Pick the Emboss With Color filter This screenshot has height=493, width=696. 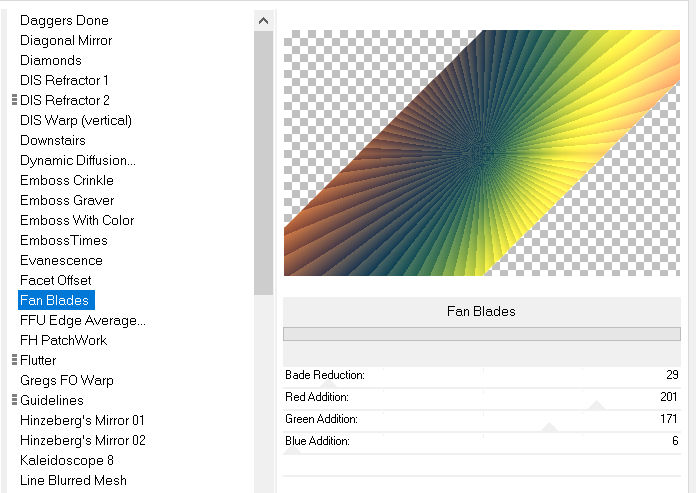click(x=77, y=220)
